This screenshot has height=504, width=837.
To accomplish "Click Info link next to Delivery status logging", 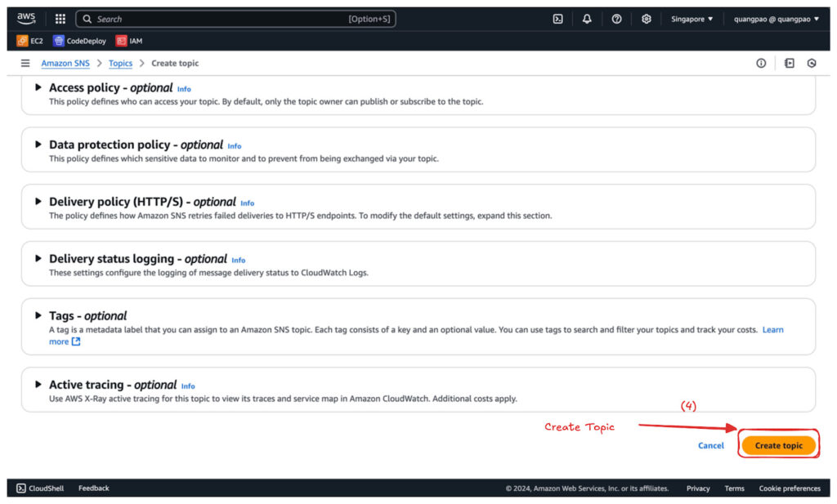I will coord(239,261).
